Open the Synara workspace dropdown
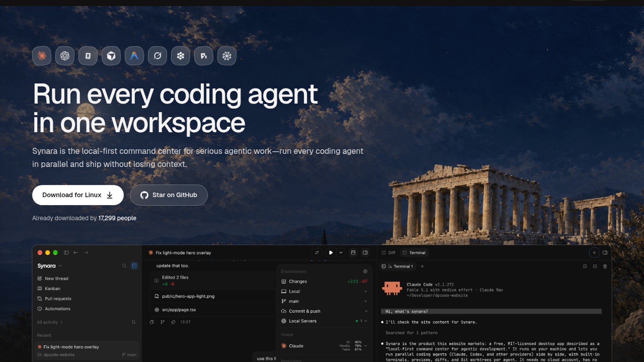The width and height of the screenshot is (644, 362). tap(50, 266)
